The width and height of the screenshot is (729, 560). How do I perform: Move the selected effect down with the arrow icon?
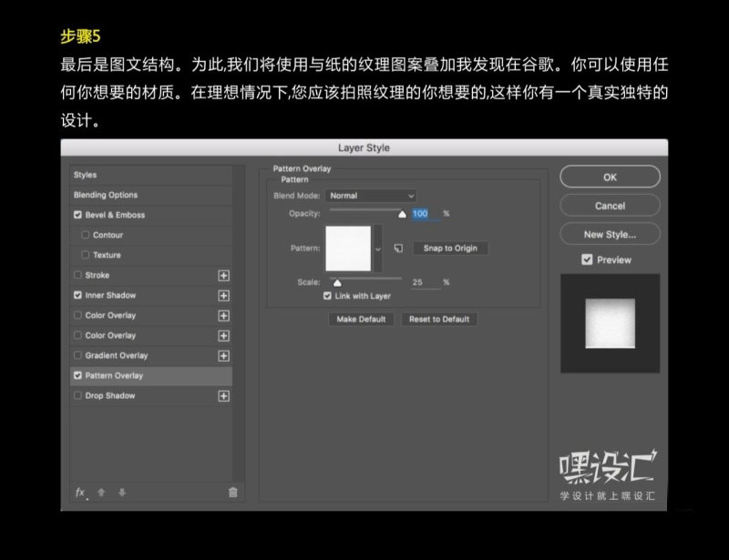click(x=122, y=492)
